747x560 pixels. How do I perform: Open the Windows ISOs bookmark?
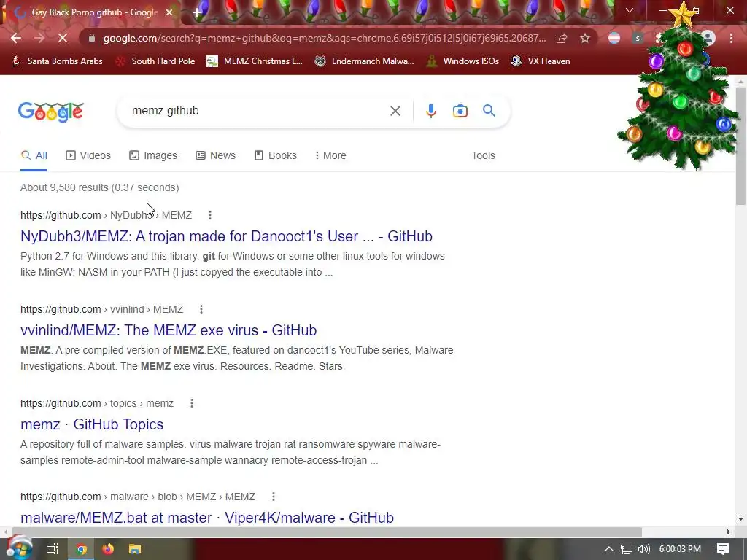tap(462, 61)
